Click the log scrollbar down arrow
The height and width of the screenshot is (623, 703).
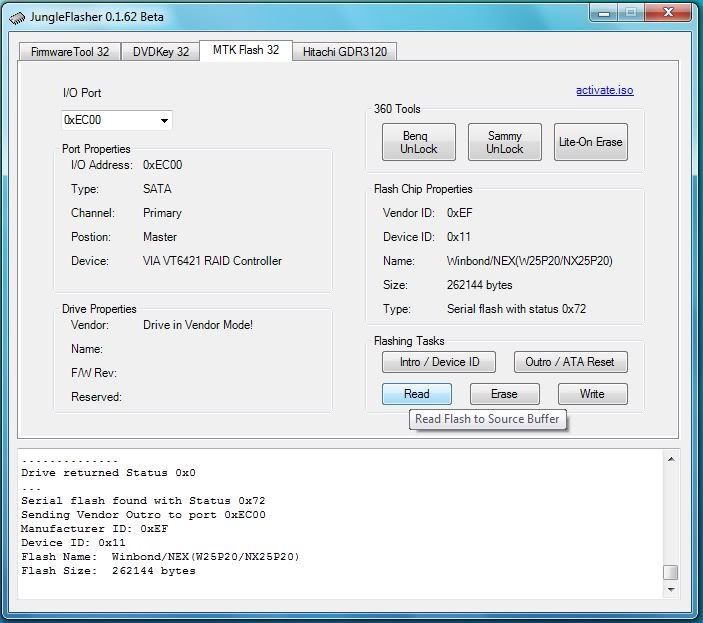point(671,590)
